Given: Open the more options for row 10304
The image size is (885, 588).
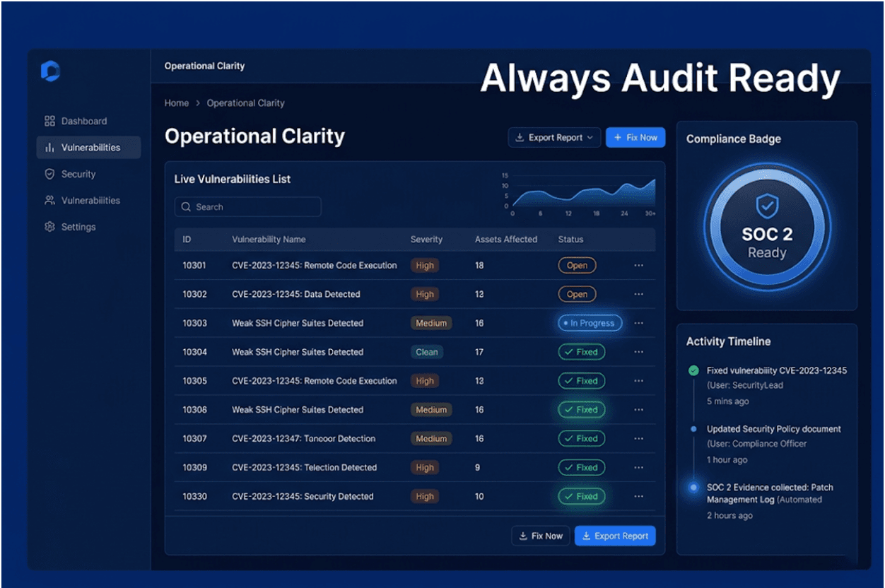Looking at the screenshot, I should 639,352.
